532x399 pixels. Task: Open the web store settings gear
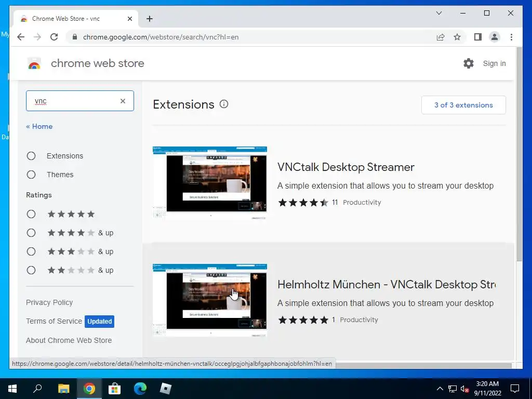coord(468,63)
